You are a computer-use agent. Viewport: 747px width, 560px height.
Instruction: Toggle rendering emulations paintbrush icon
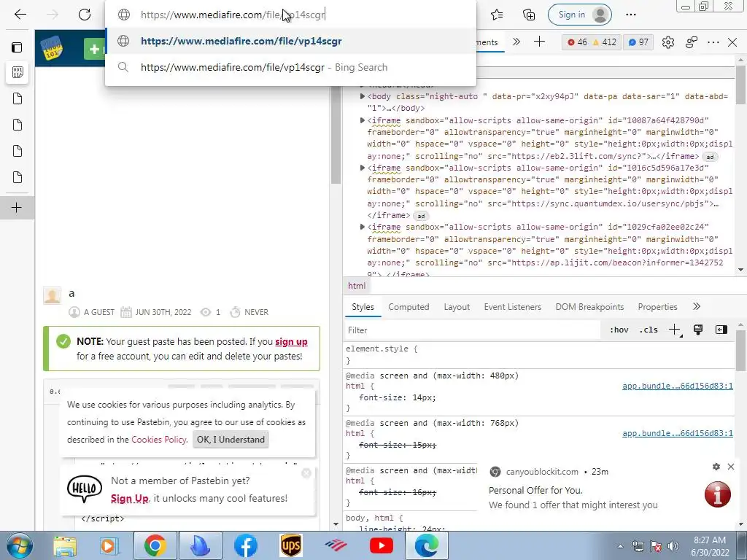pos(698,330)
